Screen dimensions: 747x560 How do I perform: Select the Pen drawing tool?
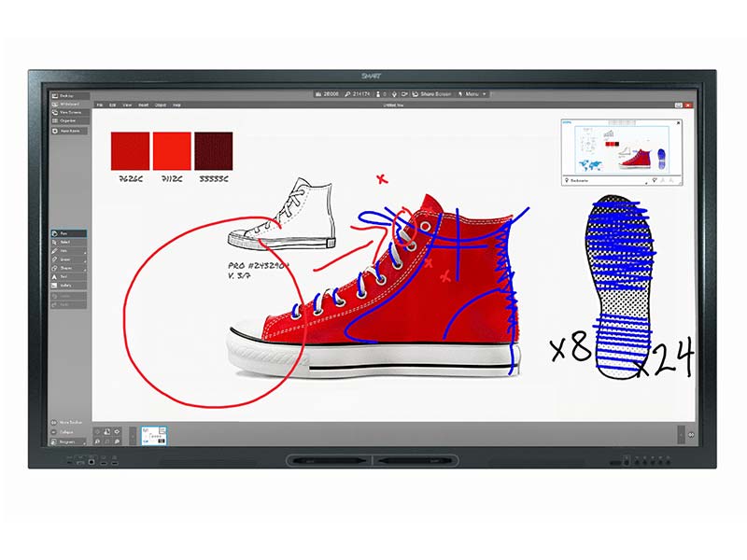[68, 251]
